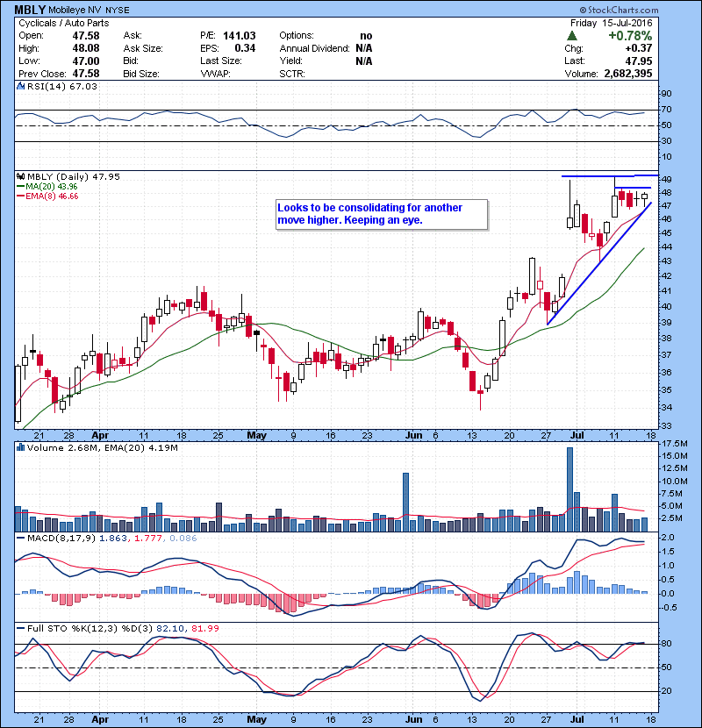
Task: Click the green MA(20) legend line marker
Action: [x=20, y=187]
